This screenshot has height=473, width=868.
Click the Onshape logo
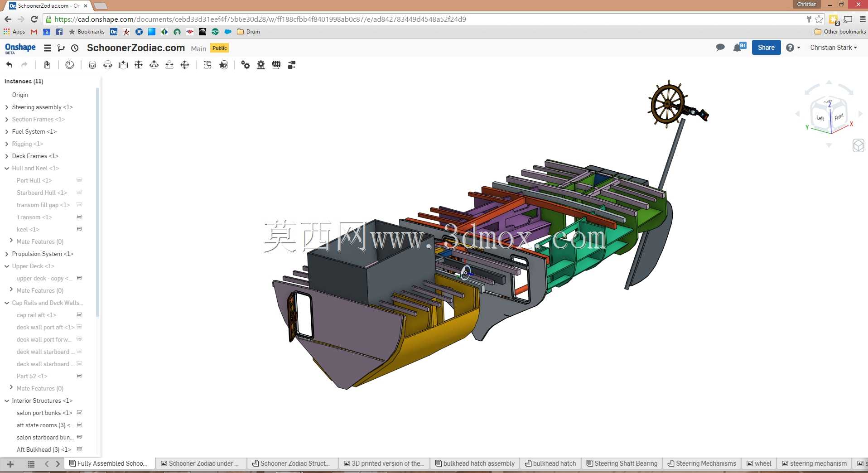coord(20,48)
